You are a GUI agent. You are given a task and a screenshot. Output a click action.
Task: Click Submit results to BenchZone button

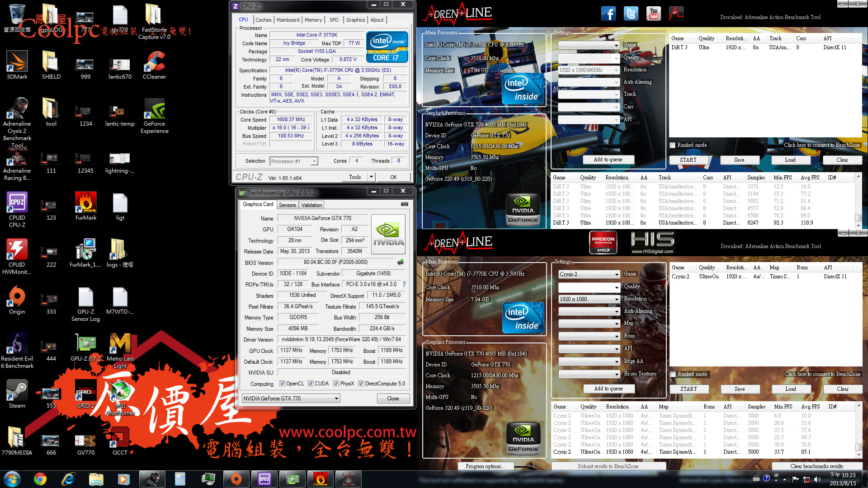point(608,466)
